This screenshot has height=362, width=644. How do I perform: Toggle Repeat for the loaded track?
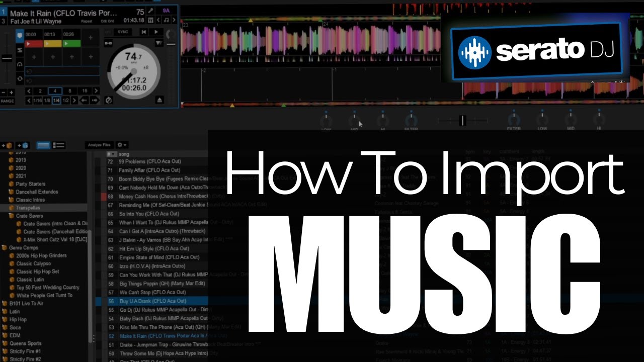tap(87, 21)
